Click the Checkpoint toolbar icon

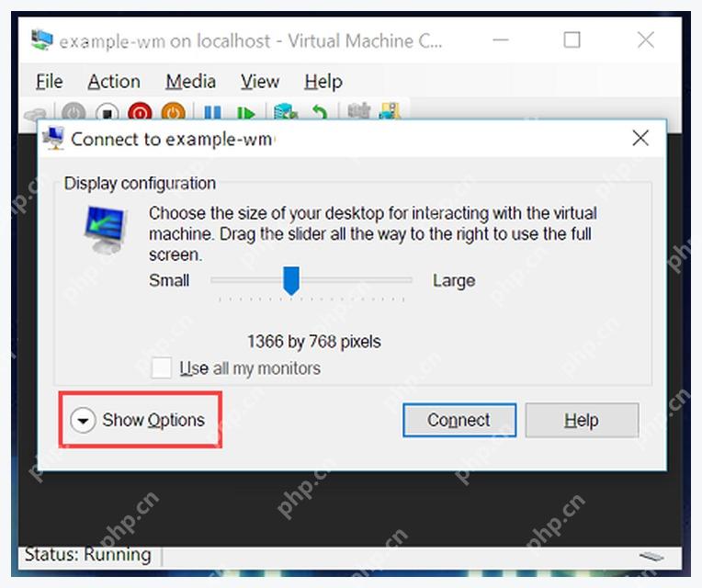(286, 112)
